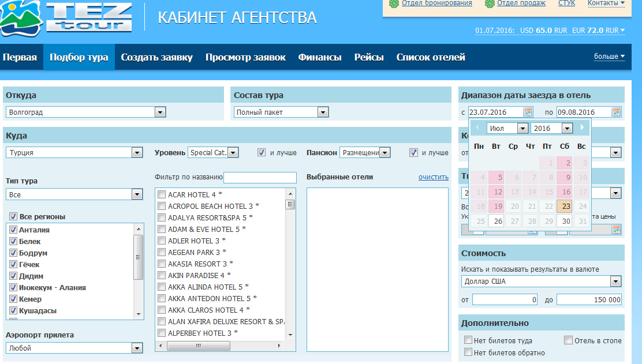
Task: Go to previous month in calendar popup
Action: [x=477, y=127]
